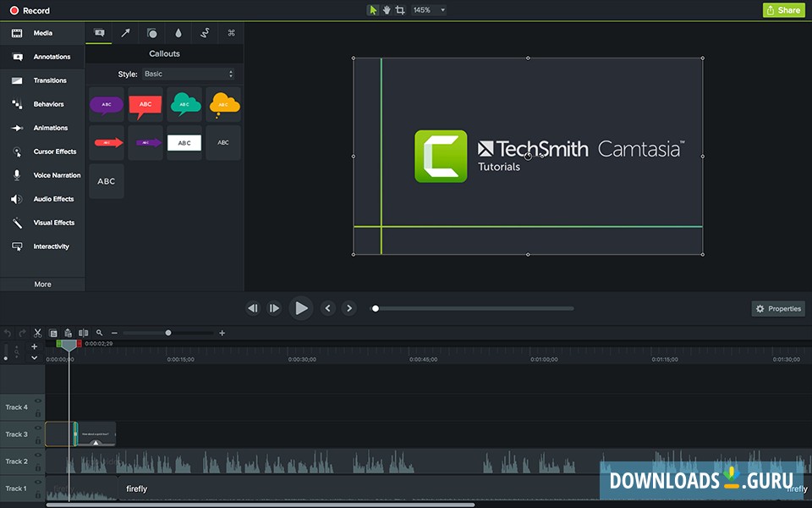
Task: Select the Blur annotation category
Action: (178, 33)
